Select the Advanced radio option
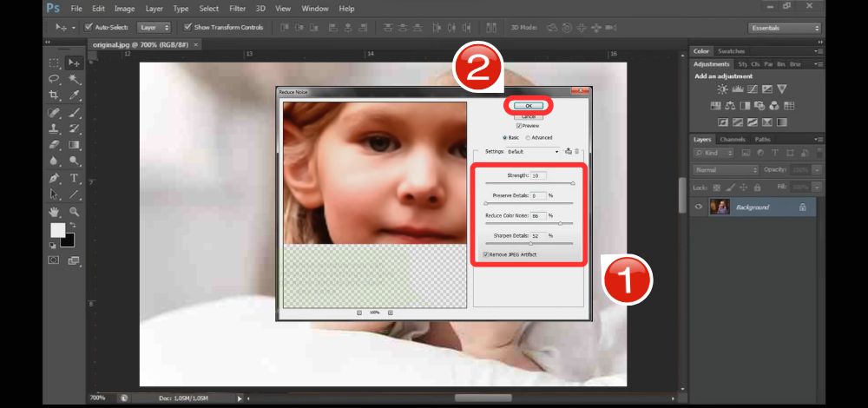868x408 pixels. point(528,137)
